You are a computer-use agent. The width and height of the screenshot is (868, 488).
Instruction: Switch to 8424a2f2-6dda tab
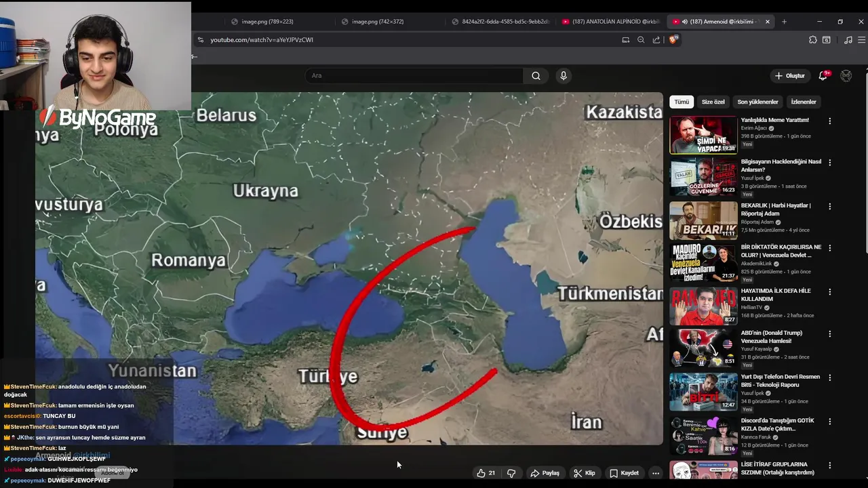[500, 22]
